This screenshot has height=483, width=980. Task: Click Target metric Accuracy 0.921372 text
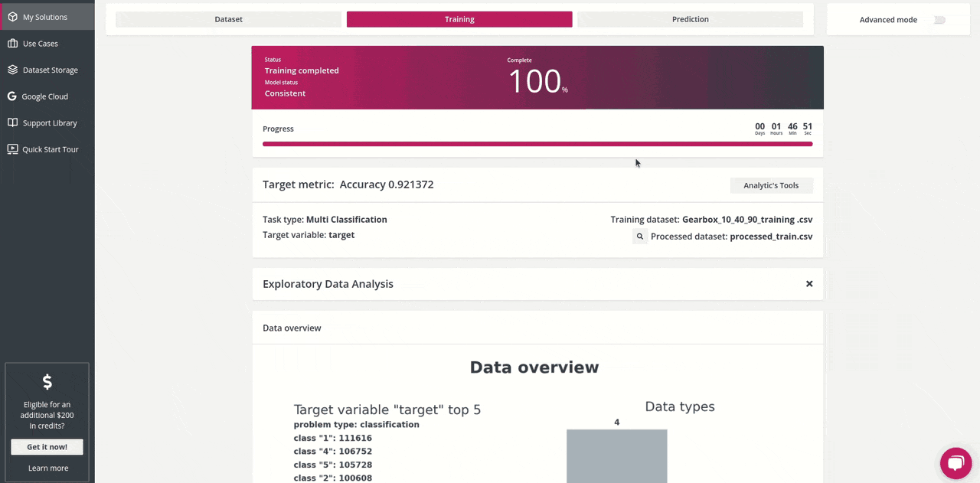coord(348,184)
